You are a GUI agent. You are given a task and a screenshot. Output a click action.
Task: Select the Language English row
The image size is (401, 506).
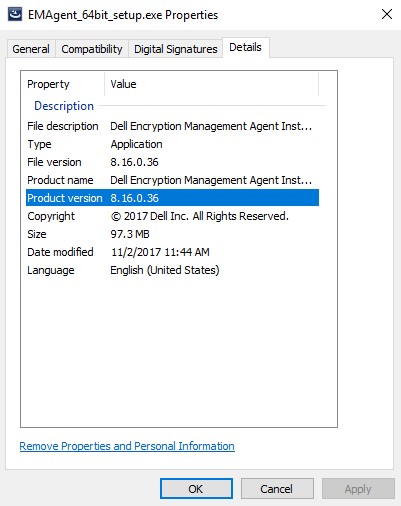point(172,270)
